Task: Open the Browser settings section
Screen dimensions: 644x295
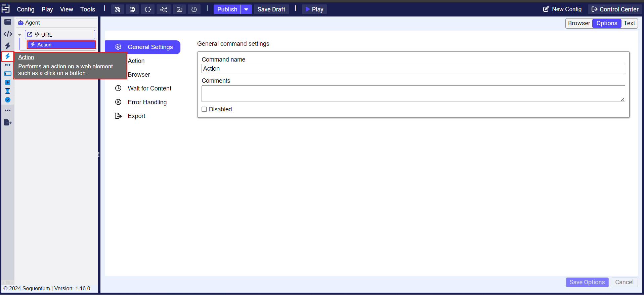Action: [x=139, y=75]
